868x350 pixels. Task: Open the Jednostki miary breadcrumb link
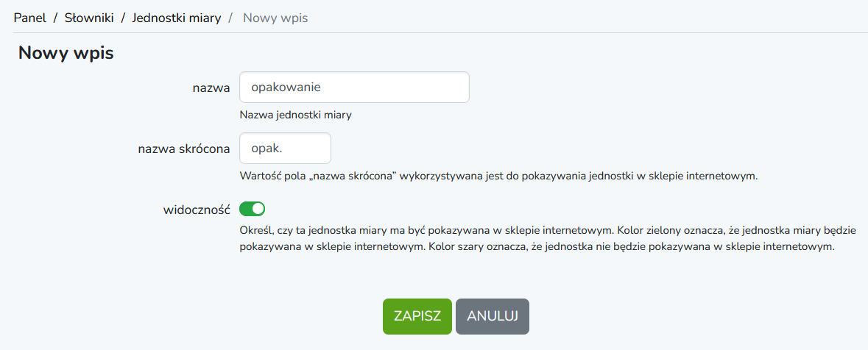click(x=177, y=18)
